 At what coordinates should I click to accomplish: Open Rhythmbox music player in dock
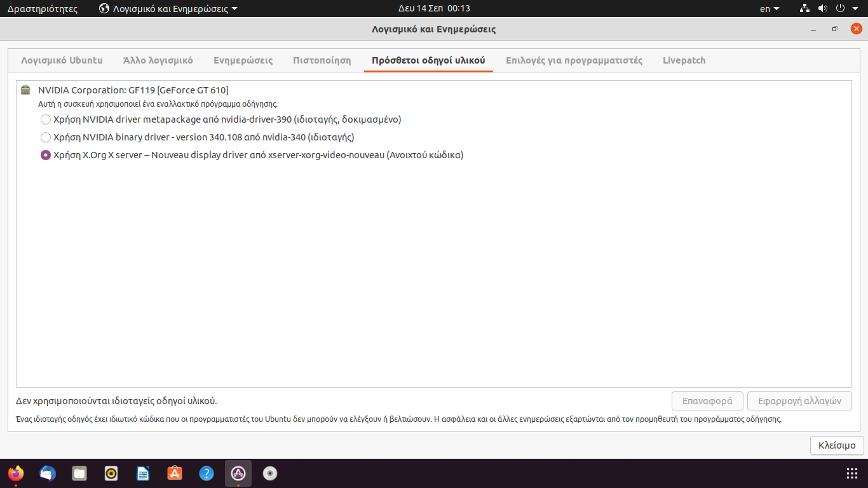click(x=111, y=473)
